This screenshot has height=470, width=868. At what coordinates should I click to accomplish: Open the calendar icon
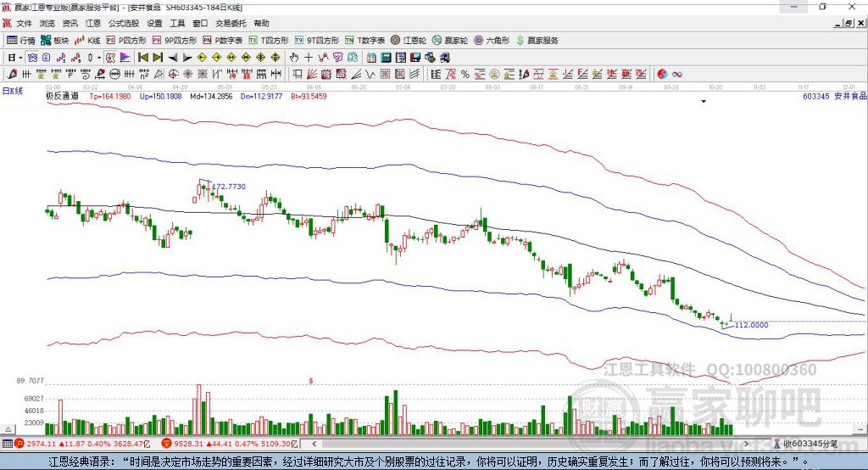(x=371, y=58)
